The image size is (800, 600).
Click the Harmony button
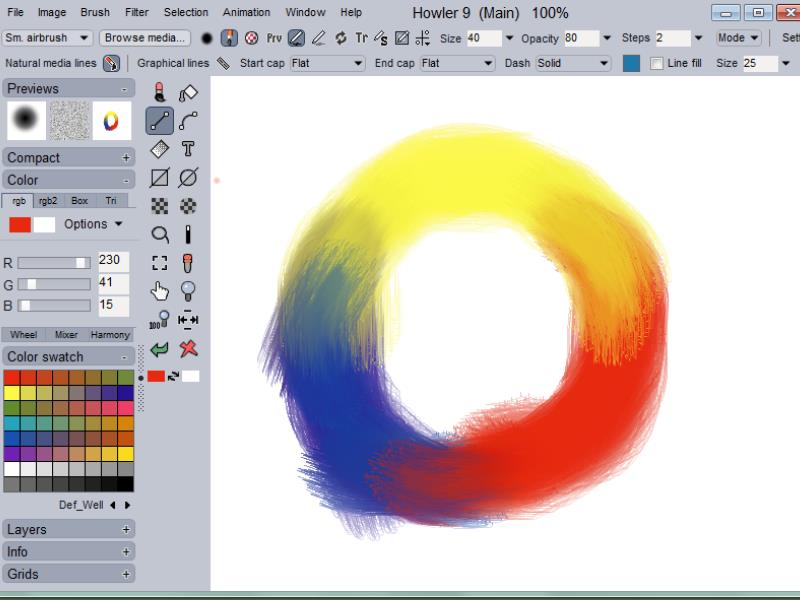[110, 335]
